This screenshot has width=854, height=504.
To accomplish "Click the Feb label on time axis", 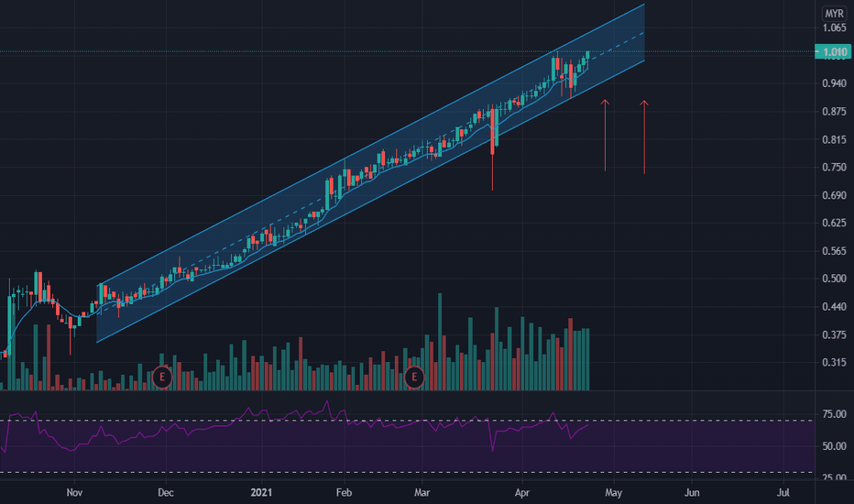I will coord(344,493).
